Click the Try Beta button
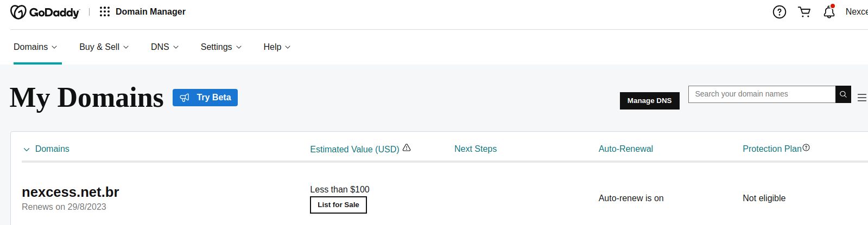This screenshot has height=225, width=868. 205,98
